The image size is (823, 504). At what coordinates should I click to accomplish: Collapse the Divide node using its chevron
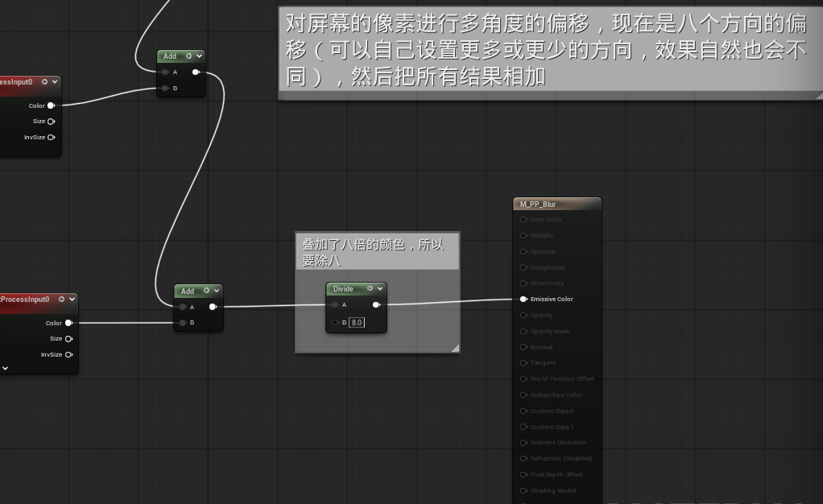pyautogui.click(x=379, y=288)
